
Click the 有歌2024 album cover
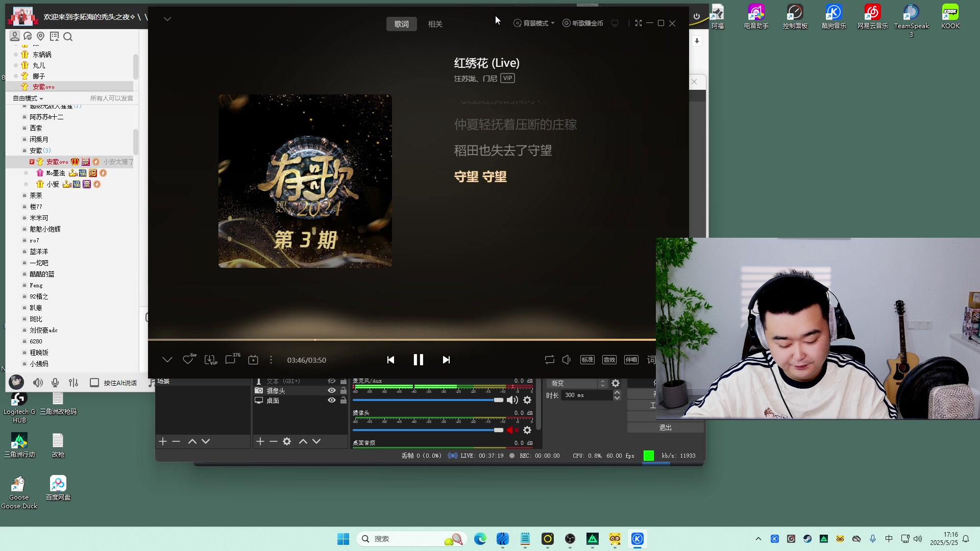click(305, 181)
